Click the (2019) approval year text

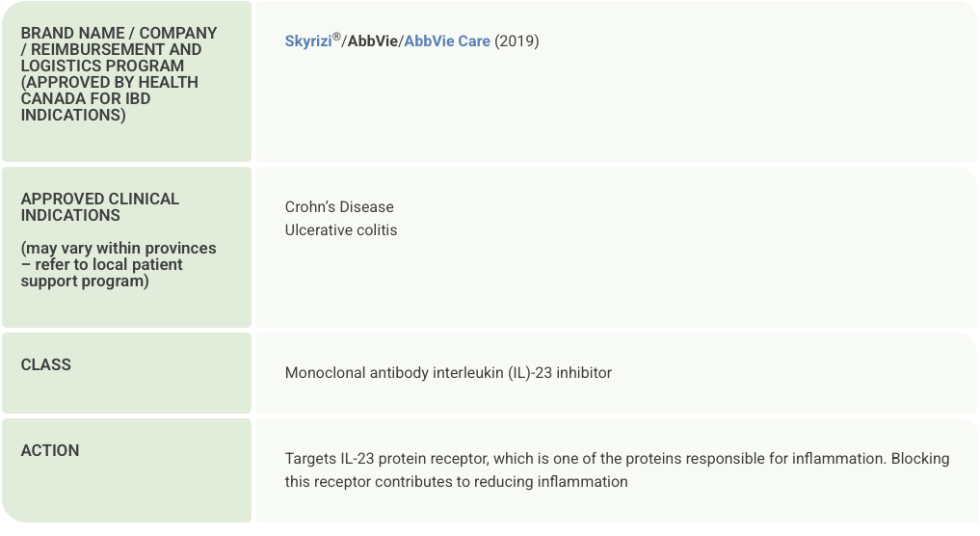pos(517,41)
